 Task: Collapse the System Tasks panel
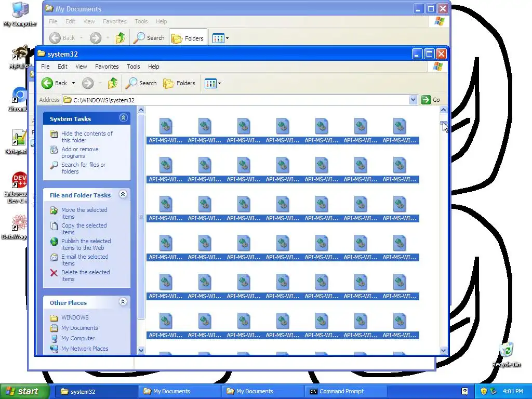point(123,118)
